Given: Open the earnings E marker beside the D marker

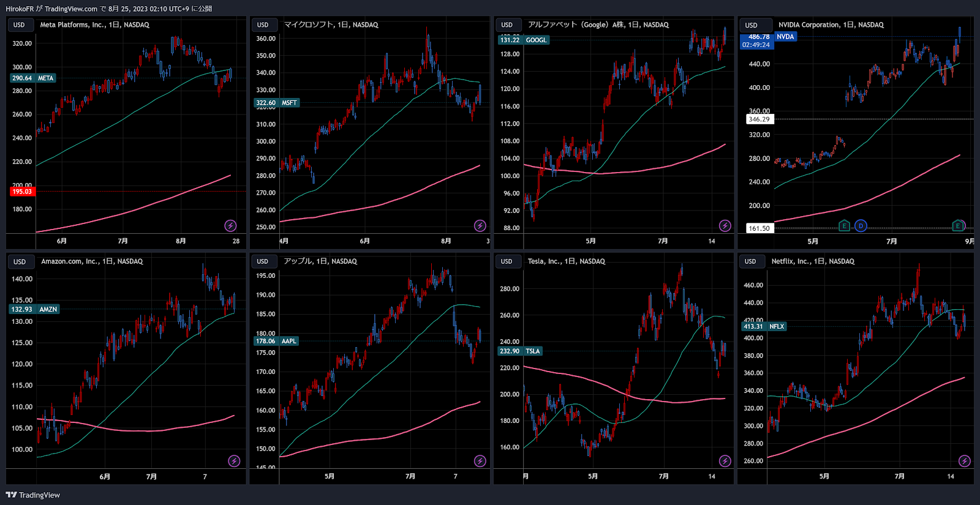Looking at the screenshot, I should tap(844, 226).
